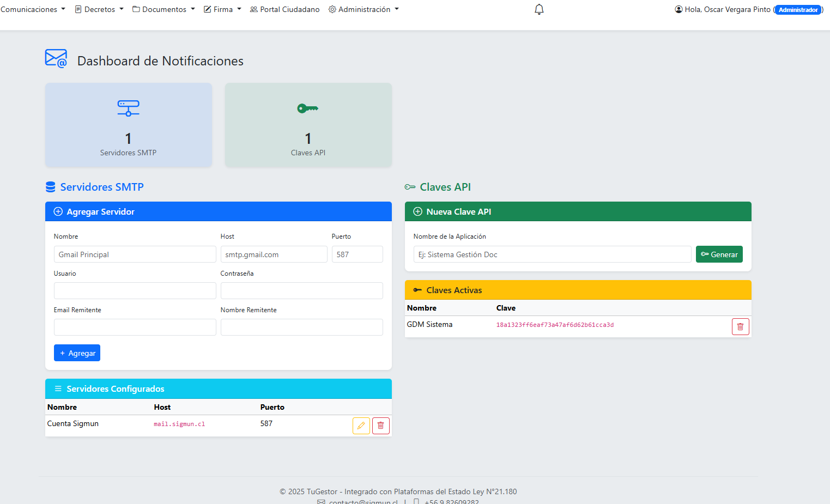Image resolution: width=830 pixels, height=504 pixels.
Task: Delete the GDM Sistema API key
Action: 740,326
